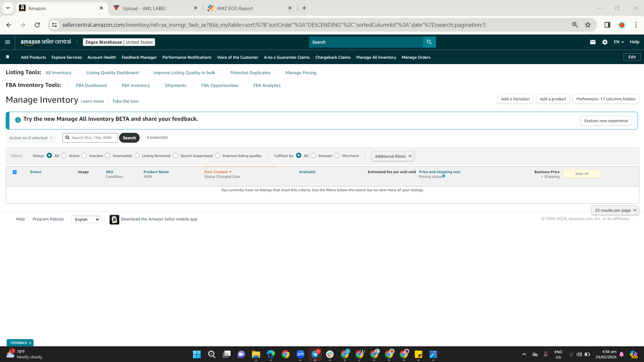Expand the Additional filters dropdown
The height and width of the screenshot is (362, 644).
(x=393, y=156)
